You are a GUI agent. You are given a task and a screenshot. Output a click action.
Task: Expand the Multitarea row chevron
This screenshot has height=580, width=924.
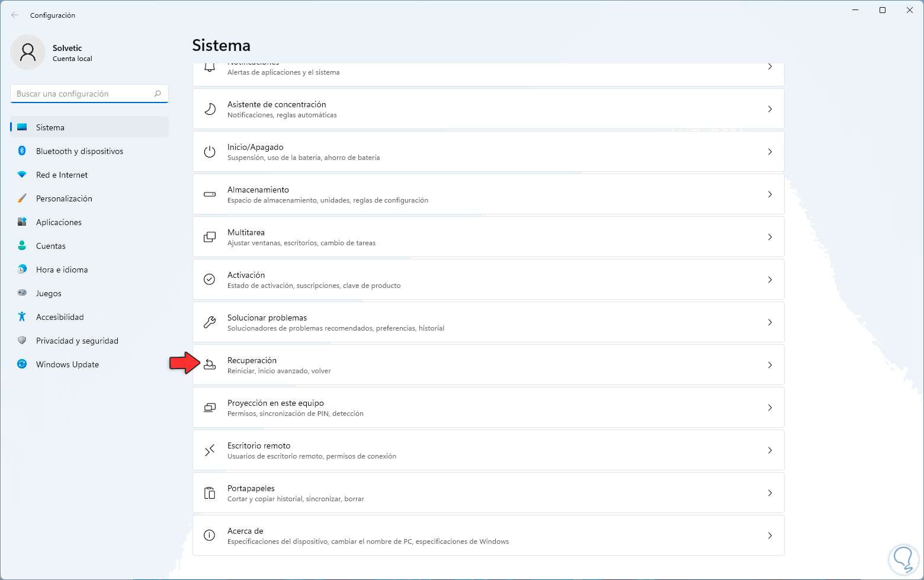(x=770, y=237)
